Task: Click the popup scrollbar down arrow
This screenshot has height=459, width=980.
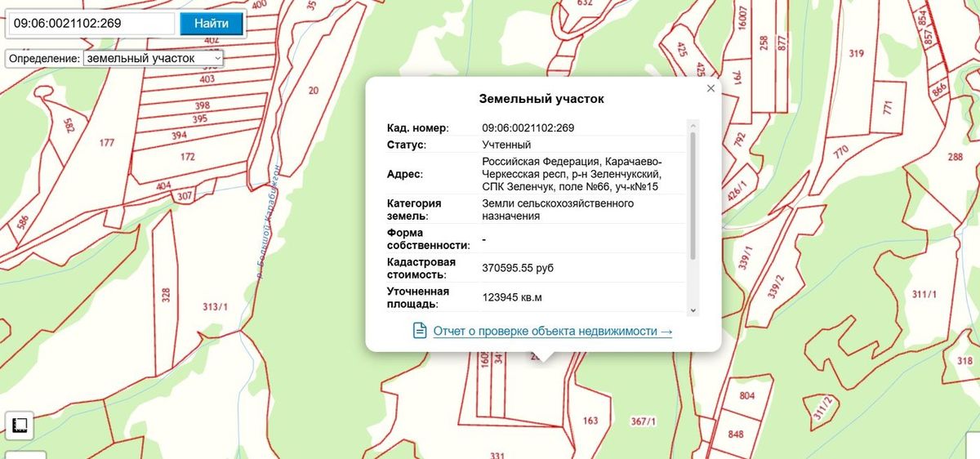Action: coord(693,310)
